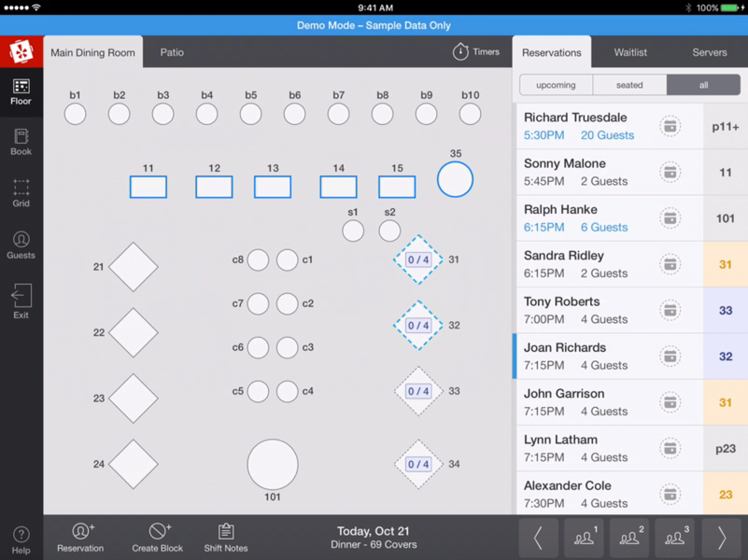Select diamond table 34
This screenshot has width=748, height=560.
click(418, 464)
